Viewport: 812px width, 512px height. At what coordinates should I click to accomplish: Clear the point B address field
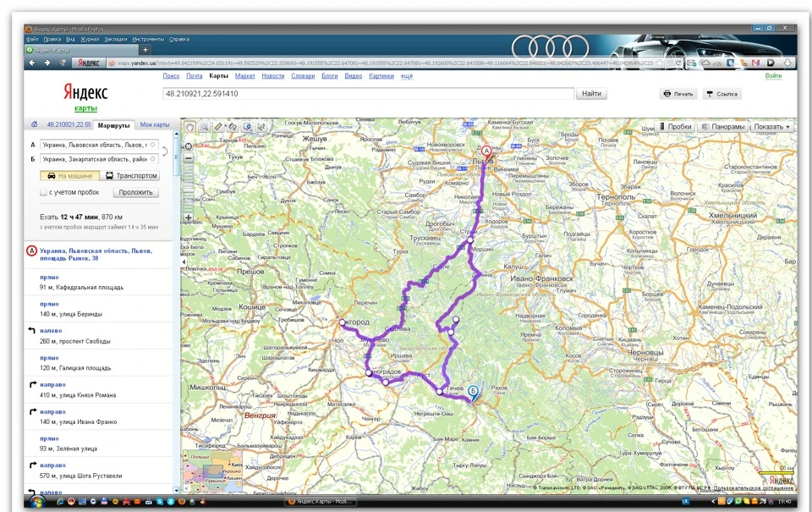153,159
